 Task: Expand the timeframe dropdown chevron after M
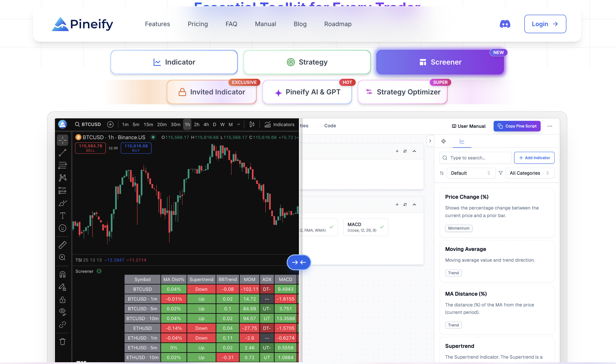(239, 124)
